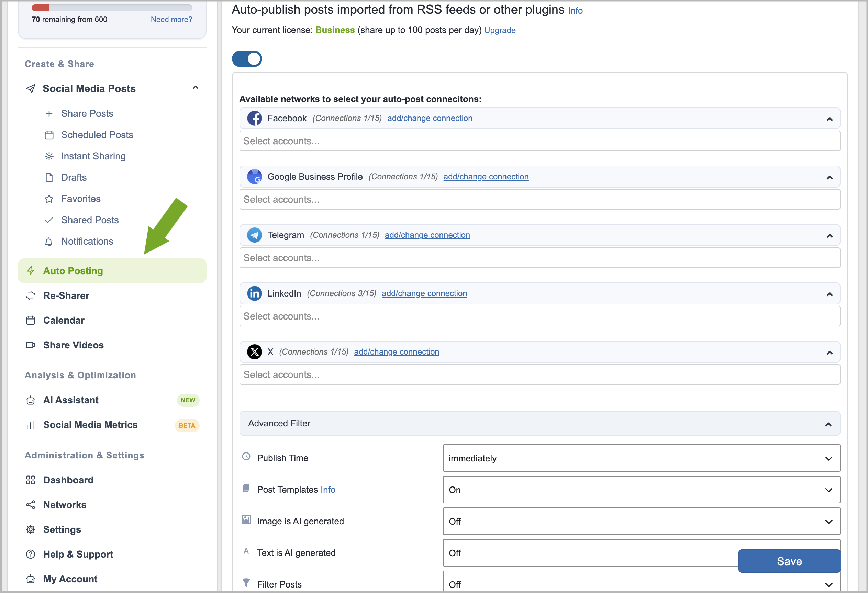The height and width of the screenshot is (593, 868).
Task: Click Facebook's Select accounts field
Action: click(540, 141)
